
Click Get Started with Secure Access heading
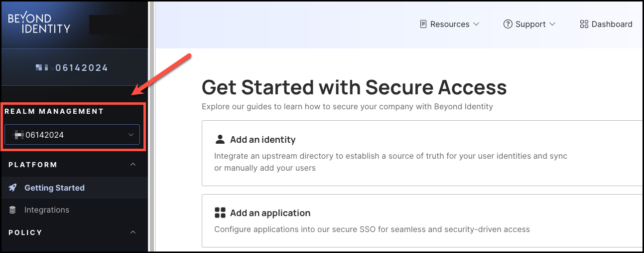[354, 87]
